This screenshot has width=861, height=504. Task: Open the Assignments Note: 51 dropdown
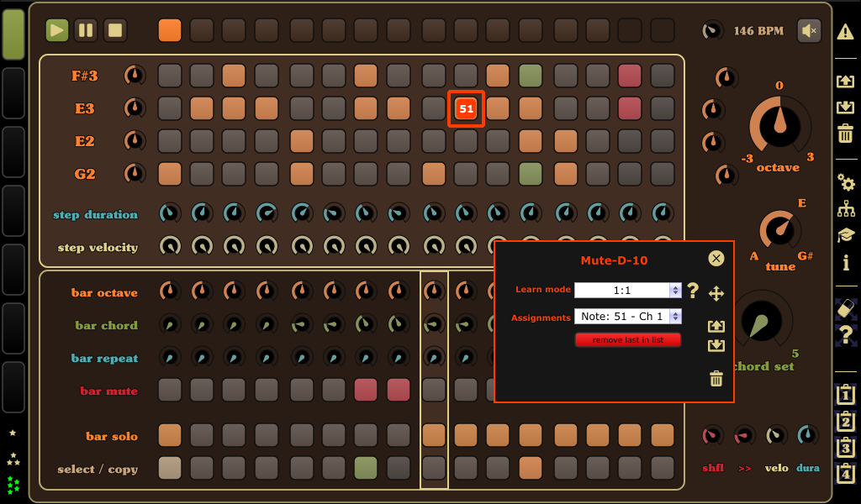pos(627,317)
